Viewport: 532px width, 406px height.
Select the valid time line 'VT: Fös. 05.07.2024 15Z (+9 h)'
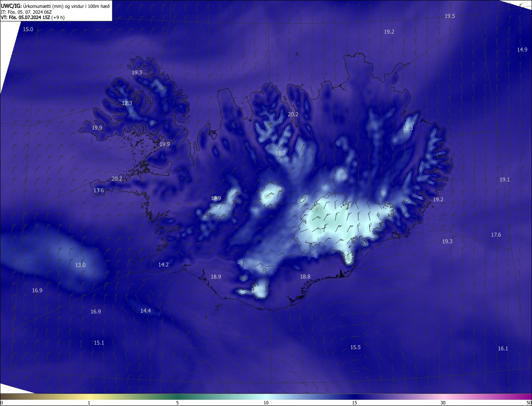tap(33, 17)
